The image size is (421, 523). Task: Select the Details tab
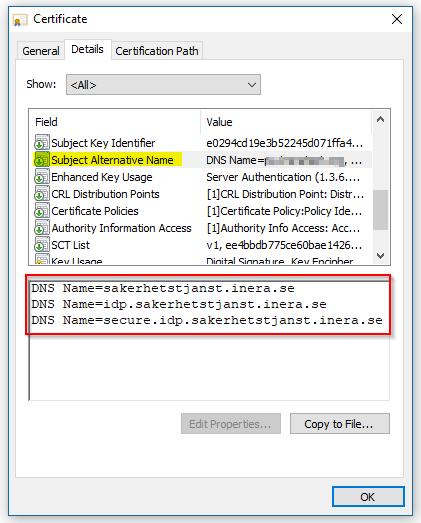pyautogui.click(x=87, y=49)
